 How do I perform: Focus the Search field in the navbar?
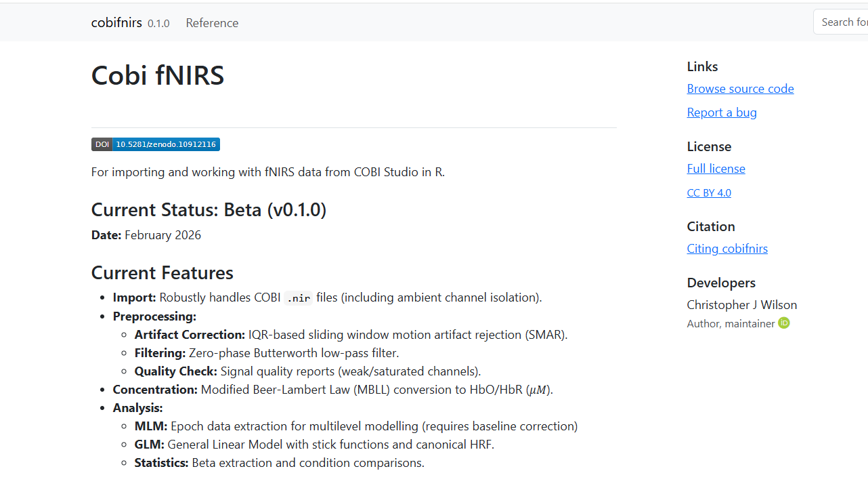click(x=843, y=22)
